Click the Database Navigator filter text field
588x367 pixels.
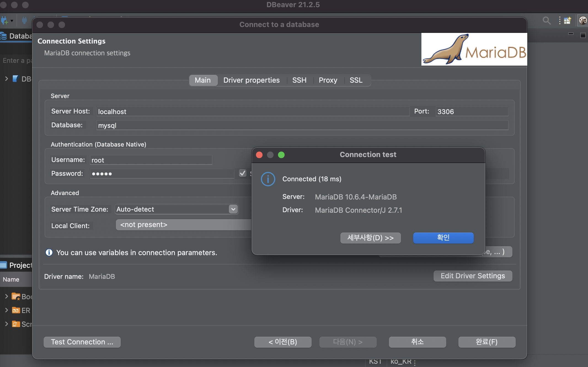tap(16, 61)
